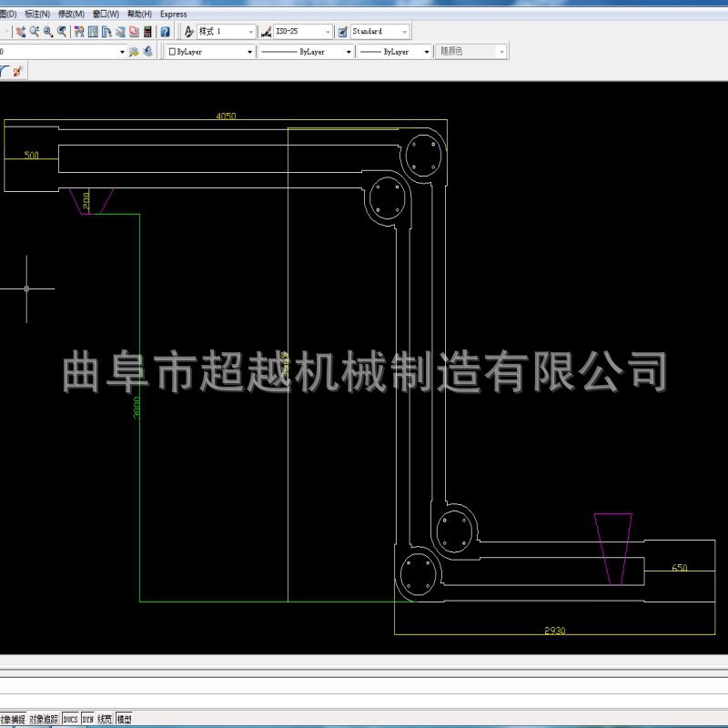Toggle lineweight display (线宽) button
This screenshot has width=728, height=728.
click(x=105, y=719)
